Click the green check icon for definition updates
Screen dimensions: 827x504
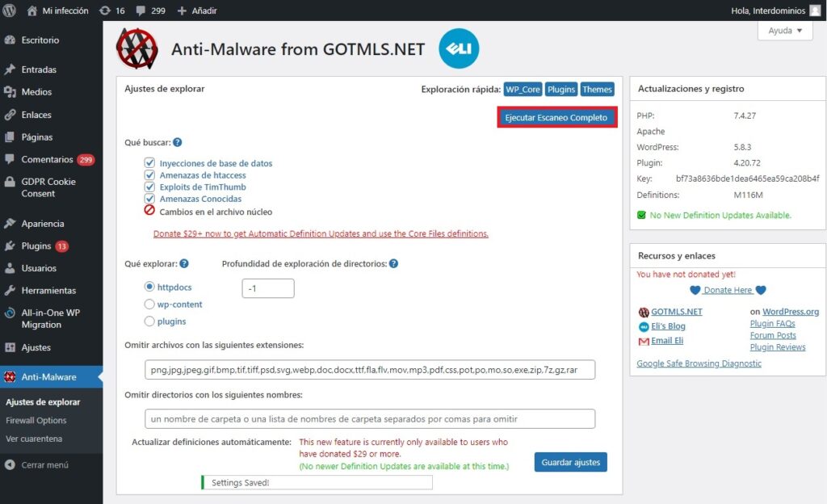641,215
